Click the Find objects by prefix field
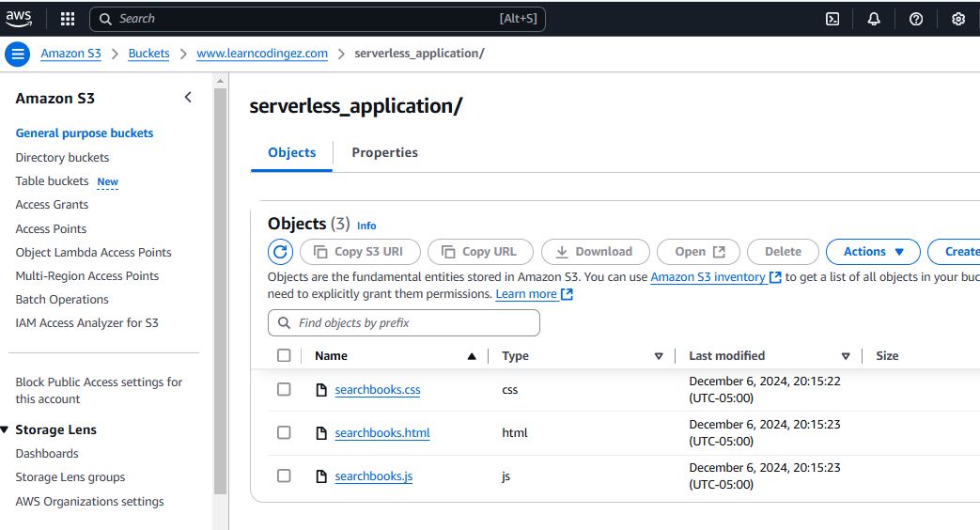980x530 pixels. pos(404,322)
